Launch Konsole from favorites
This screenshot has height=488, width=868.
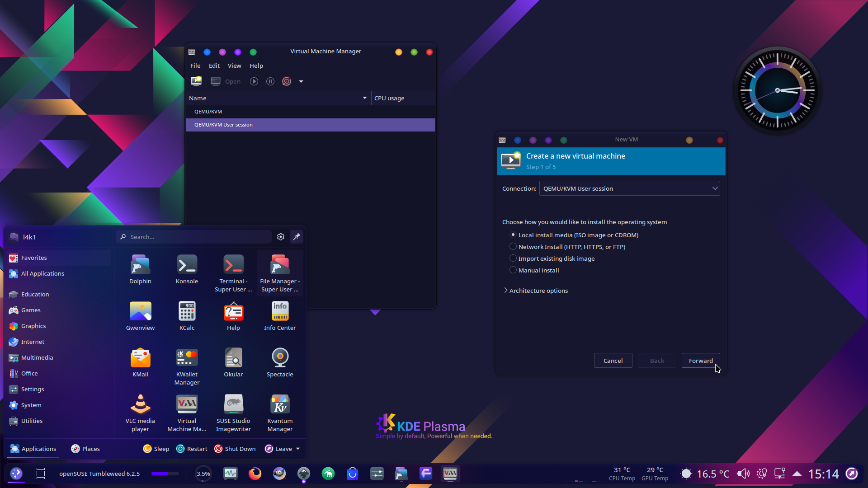point(187,269)
